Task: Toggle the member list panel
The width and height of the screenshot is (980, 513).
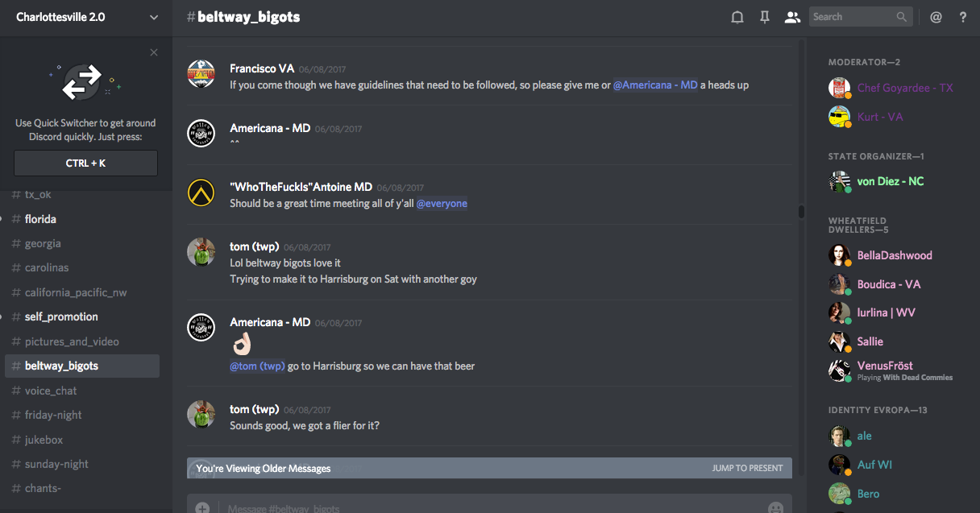Action: click(x=792, y=17)
